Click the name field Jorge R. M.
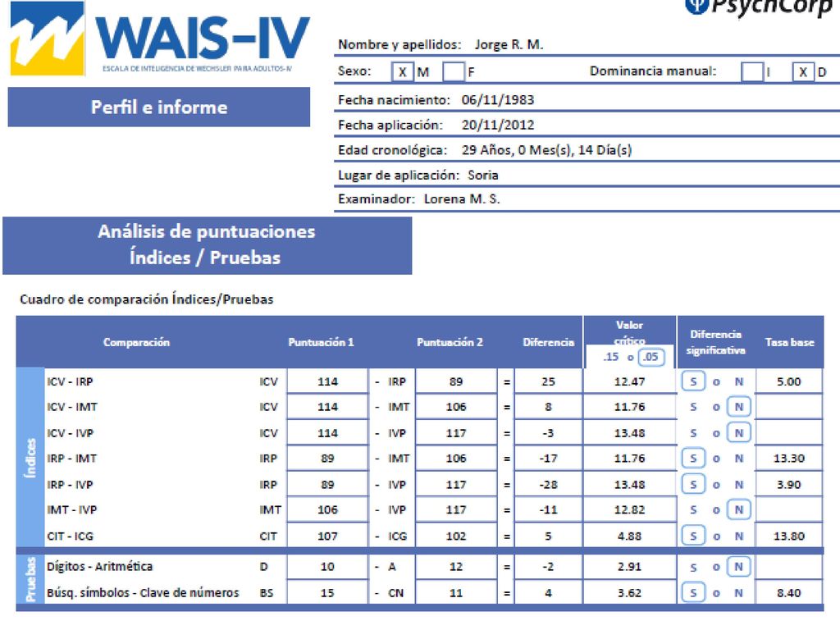840x630 pixels. tap(509, 44)
